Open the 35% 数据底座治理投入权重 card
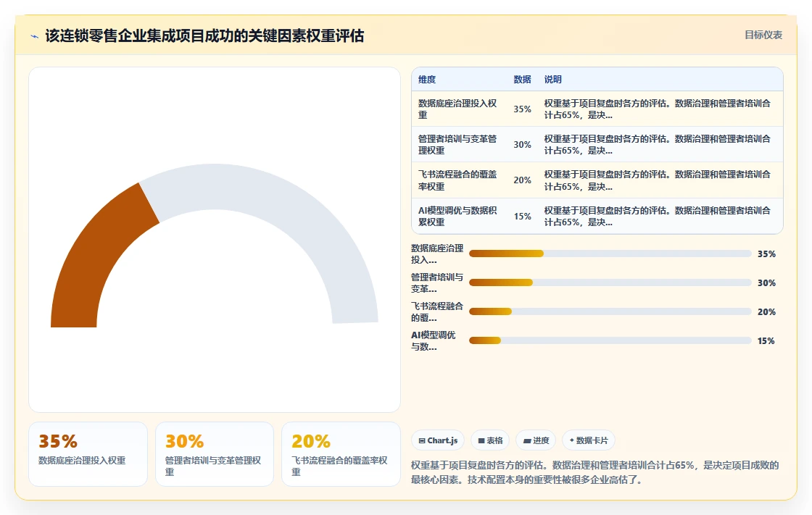 (x=88, y=454)
